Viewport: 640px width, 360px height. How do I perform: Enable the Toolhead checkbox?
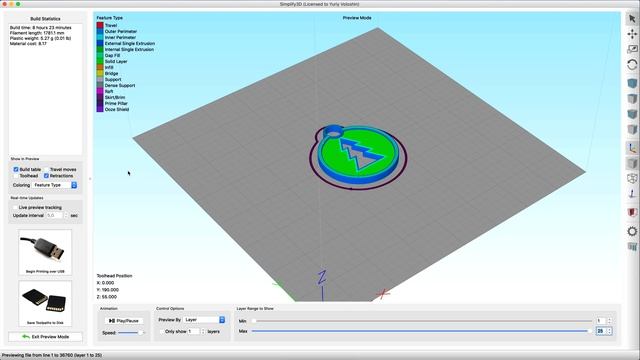(16, 176)
